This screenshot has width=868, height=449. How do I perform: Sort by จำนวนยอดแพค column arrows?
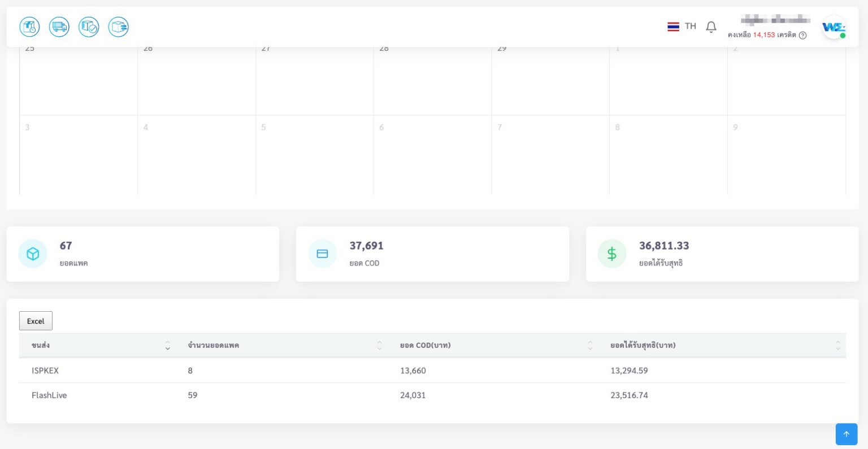(x=379, y=345)
